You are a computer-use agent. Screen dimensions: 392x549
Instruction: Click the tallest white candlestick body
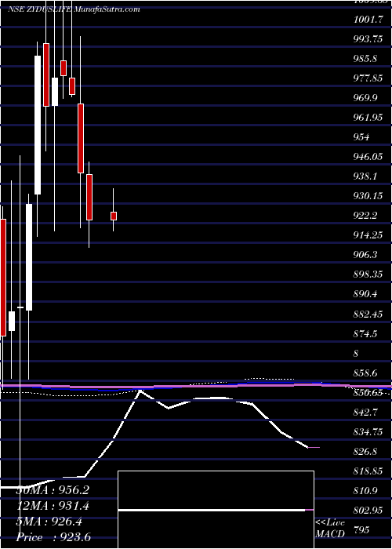pyautogui.click(x=38, y=125)
